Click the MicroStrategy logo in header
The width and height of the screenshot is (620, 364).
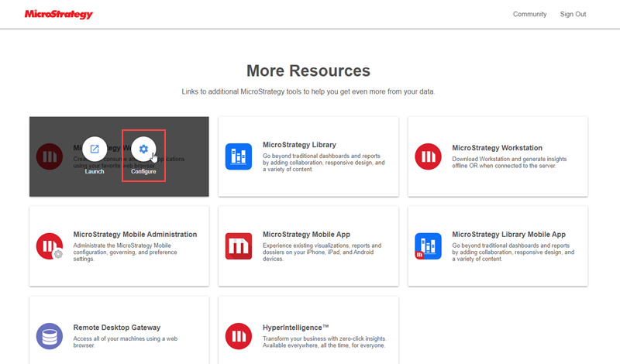click(59, 14)
